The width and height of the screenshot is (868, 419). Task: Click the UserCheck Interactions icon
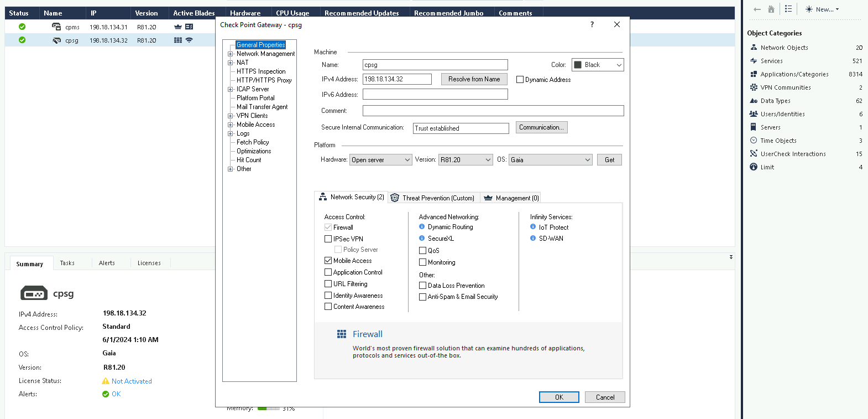(x=754, y=154)
